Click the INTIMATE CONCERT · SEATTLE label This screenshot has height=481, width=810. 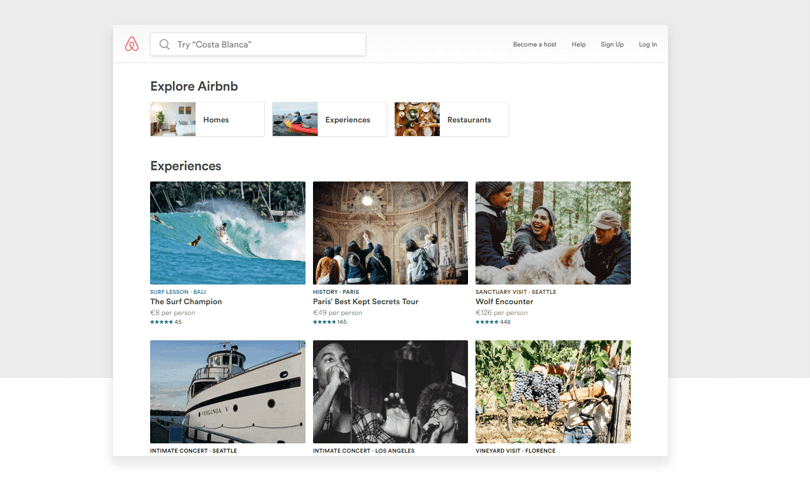(x=194, y=451)
